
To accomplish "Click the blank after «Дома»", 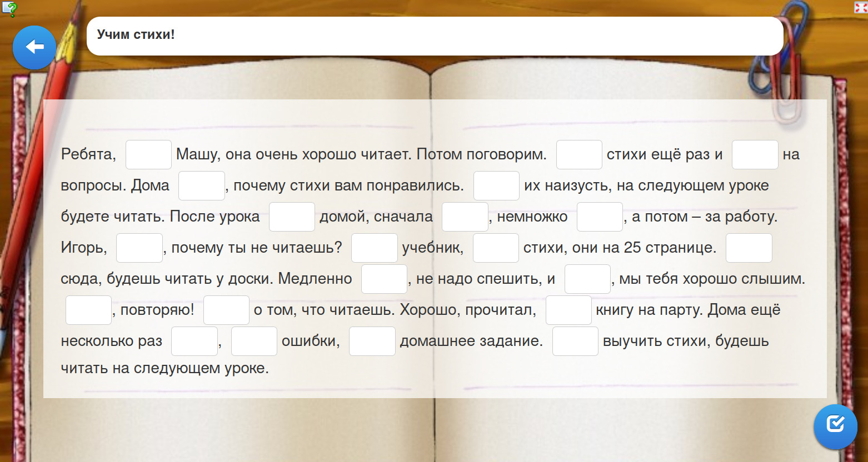I will click(x=202, y=185).
